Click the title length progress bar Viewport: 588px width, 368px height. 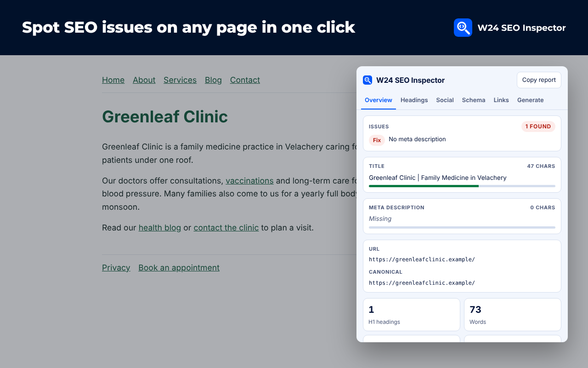click(462, 186)
